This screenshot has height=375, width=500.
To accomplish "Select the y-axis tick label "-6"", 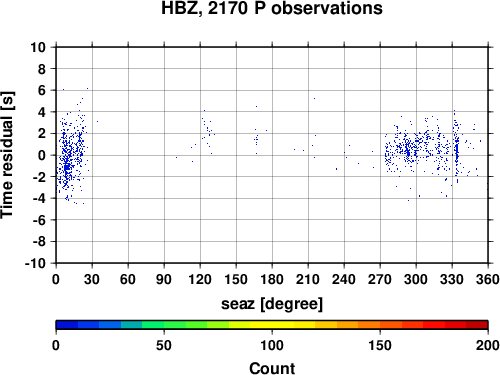I will (x=39, y=220).
